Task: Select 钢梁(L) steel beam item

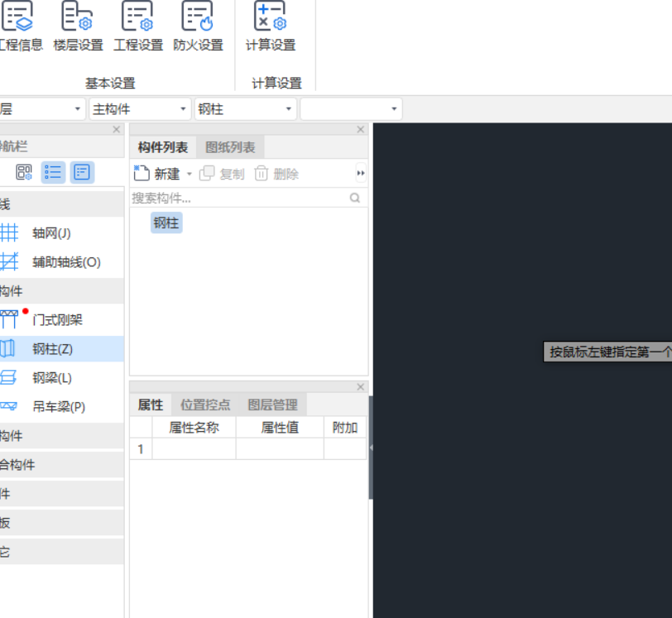Action: 62,377
